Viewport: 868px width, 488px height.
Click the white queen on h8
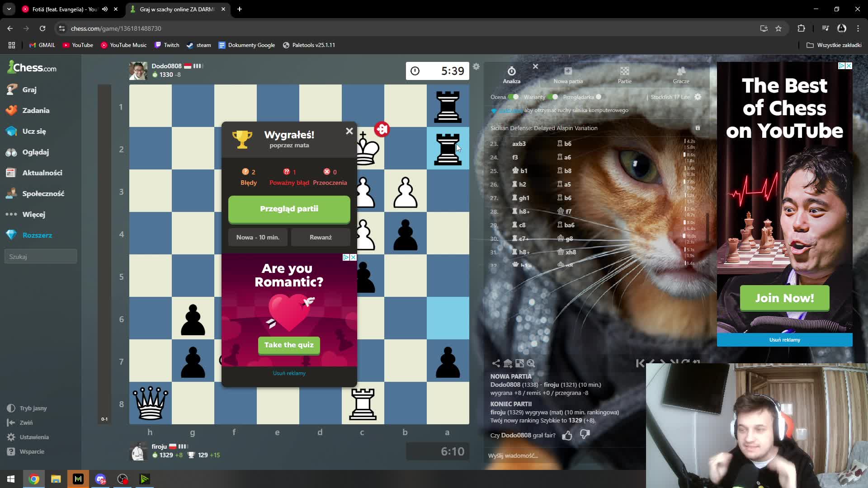coord(150,403)
